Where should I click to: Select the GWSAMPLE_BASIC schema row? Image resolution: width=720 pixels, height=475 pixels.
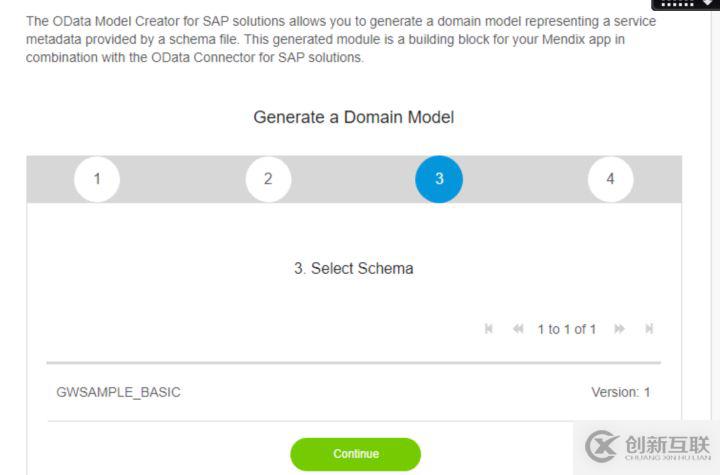[x=118, y=392]
